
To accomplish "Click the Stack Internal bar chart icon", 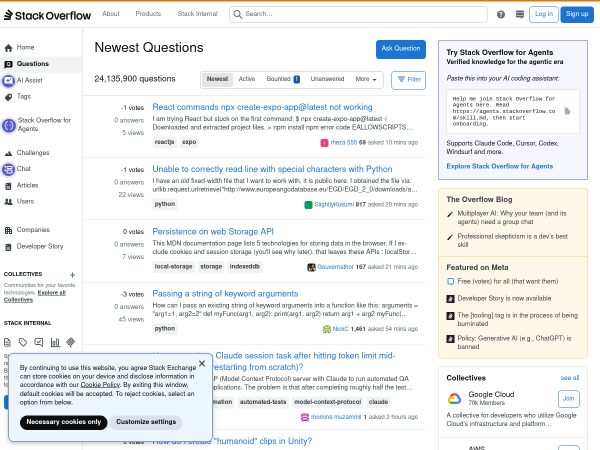I will click(x=55, y=342).
